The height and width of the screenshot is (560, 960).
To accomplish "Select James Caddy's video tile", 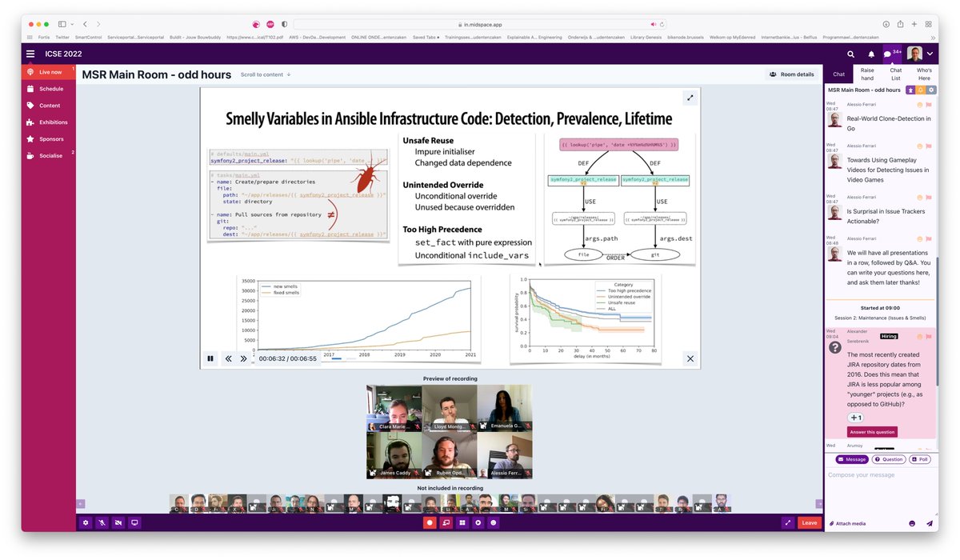I will 394,455.
